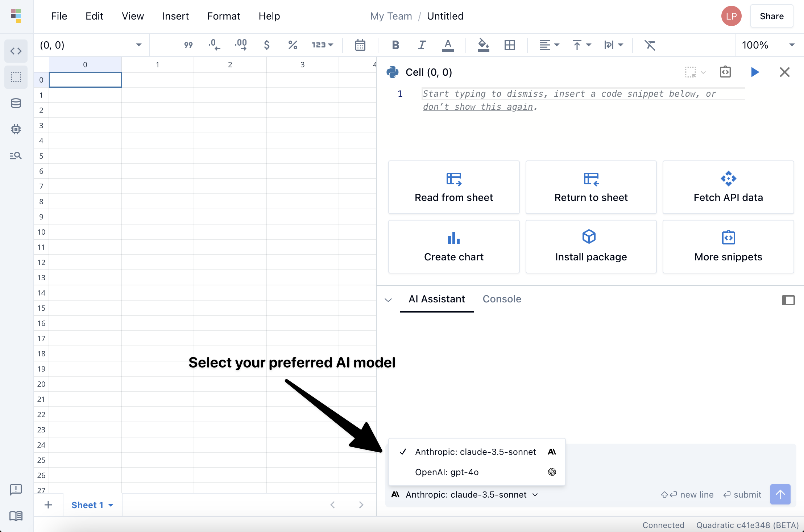Apply currency dollar format
This screenshot has height=532, width=804.
click(267, 45)
